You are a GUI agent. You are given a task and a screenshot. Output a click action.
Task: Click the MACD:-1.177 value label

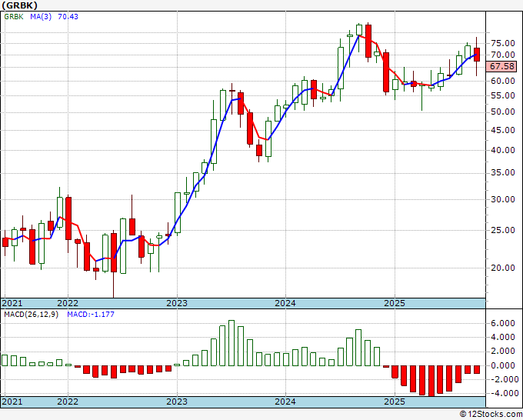91,315
